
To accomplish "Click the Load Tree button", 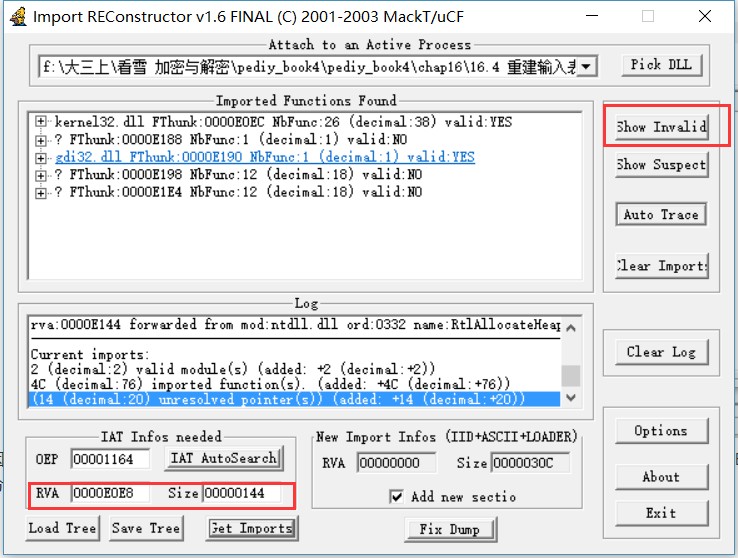I will coord(62,528).
